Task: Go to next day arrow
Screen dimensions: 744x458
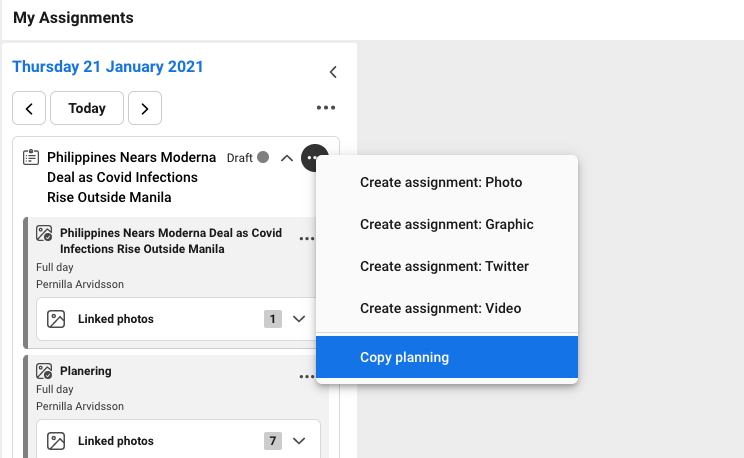Action: (145, 108)
